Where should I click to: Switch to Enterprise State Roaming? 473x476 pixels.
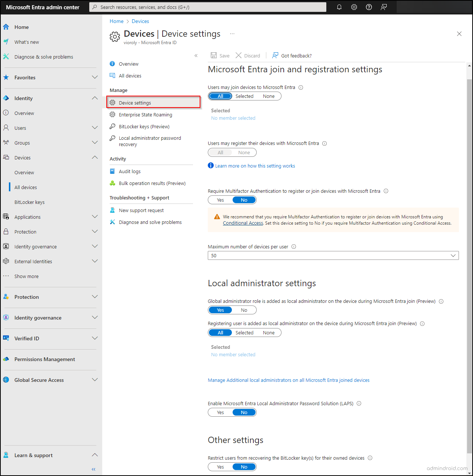point(146,115)
